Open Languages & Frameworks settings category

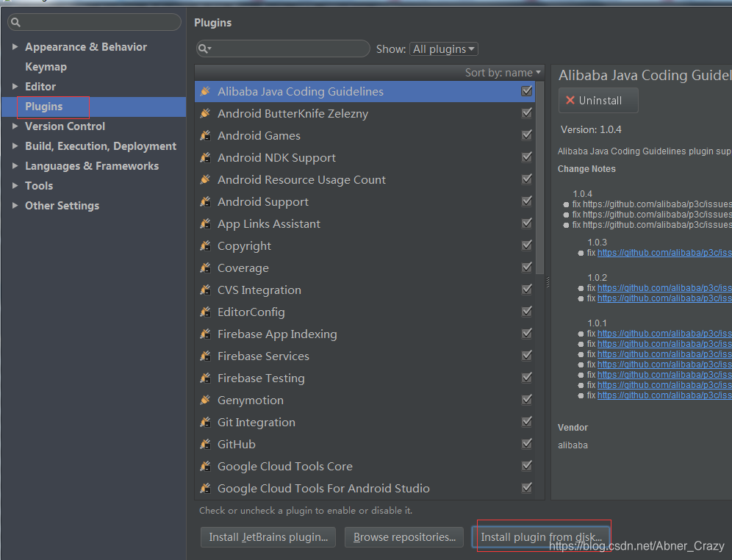[x=92, y=165]
